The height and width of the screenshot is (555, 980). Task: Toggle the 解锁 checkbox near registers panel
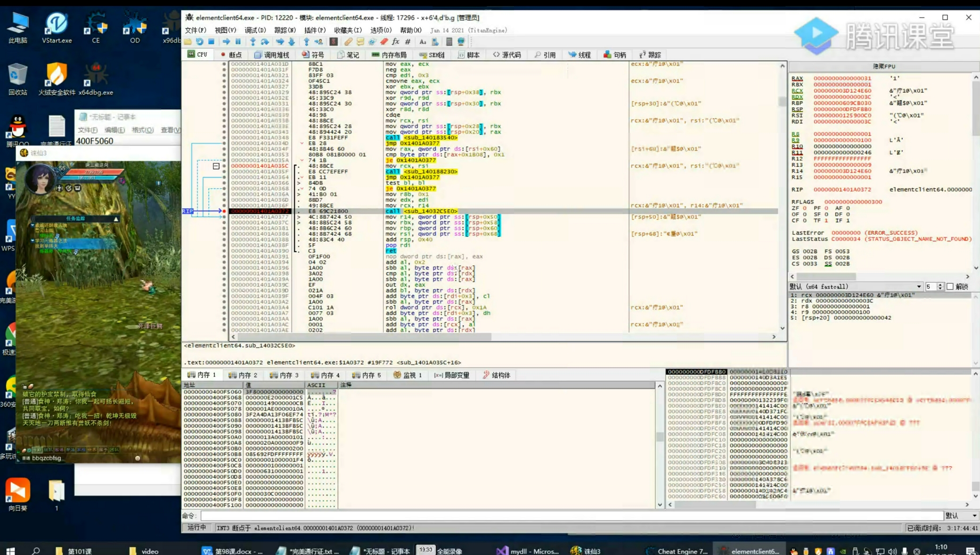pyautogui.click(x=951, y=286)
